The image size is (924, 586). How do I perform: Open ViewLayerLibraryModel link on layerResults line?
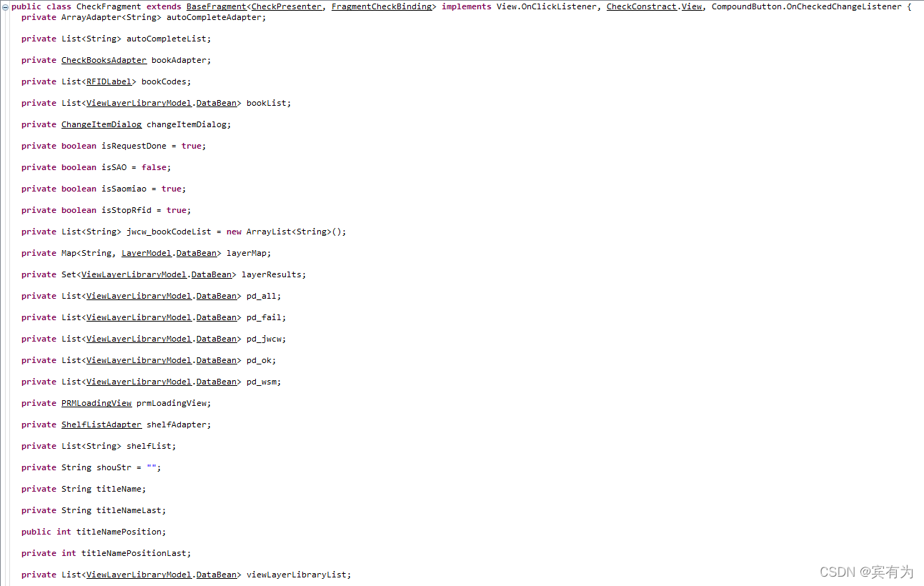tap(134, 274)
